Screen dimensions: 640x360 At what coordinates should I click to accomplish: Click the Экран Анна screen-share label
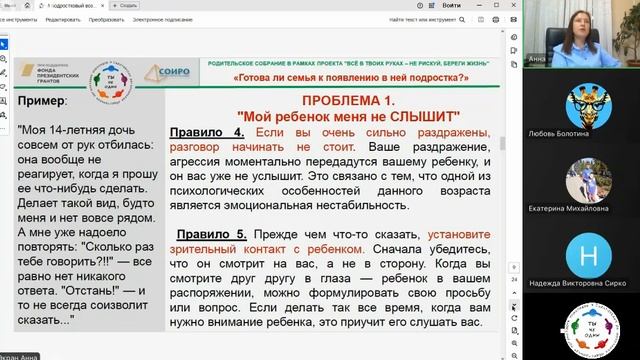pyautogui.click(x=19, y=357)
